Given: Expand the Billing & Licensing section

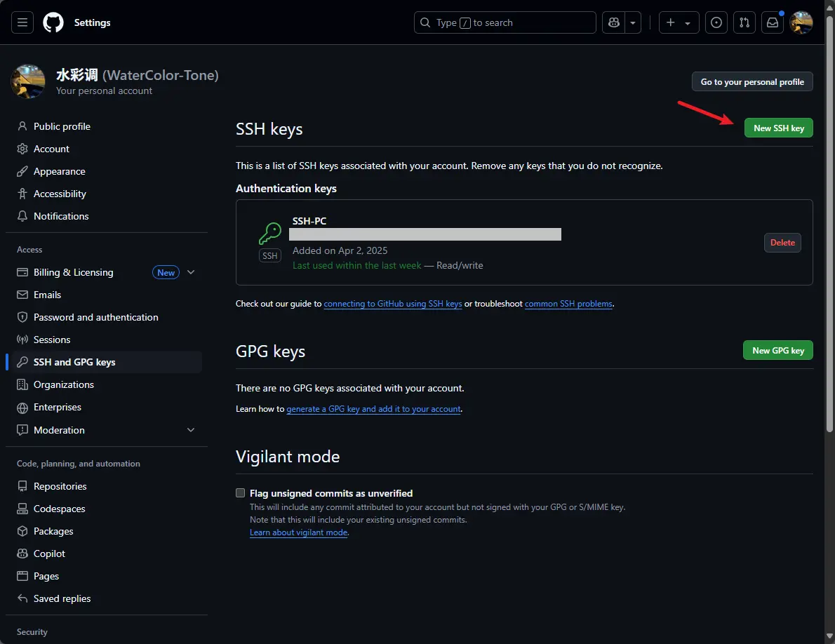Looking at the screenshot, I should [191, 272].
